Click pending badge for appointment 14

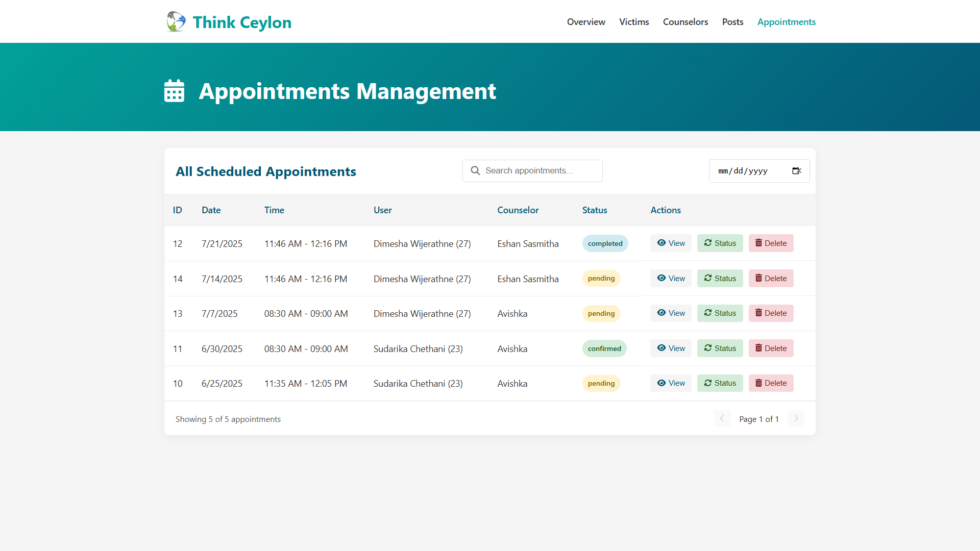pos(601,279)
